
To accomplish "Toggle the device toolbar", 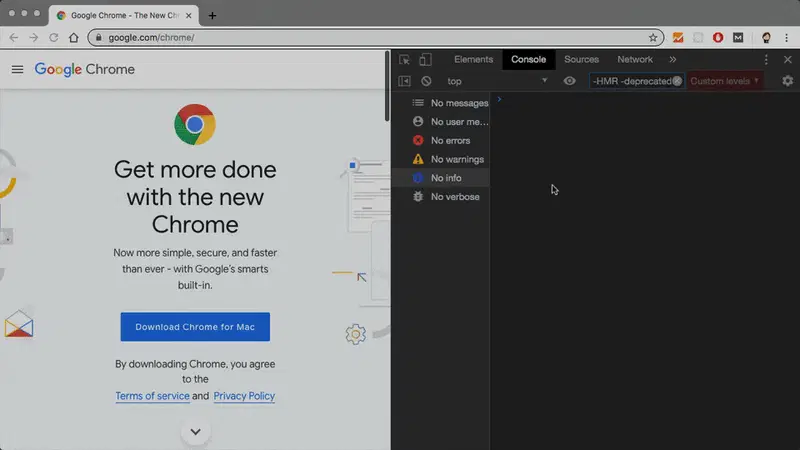I will [425, 60].
